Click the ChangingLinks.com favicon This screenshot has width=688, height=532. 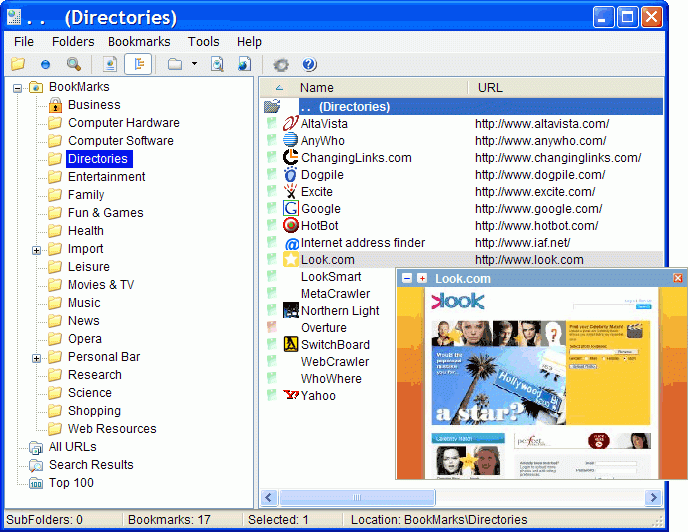[290, 157]
